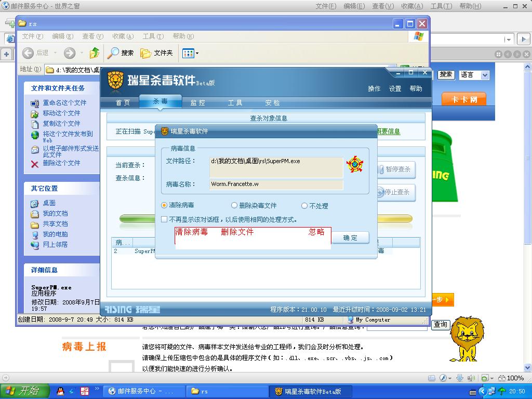Open the explorer views dropdown button
532x399 pixels.
190,54
